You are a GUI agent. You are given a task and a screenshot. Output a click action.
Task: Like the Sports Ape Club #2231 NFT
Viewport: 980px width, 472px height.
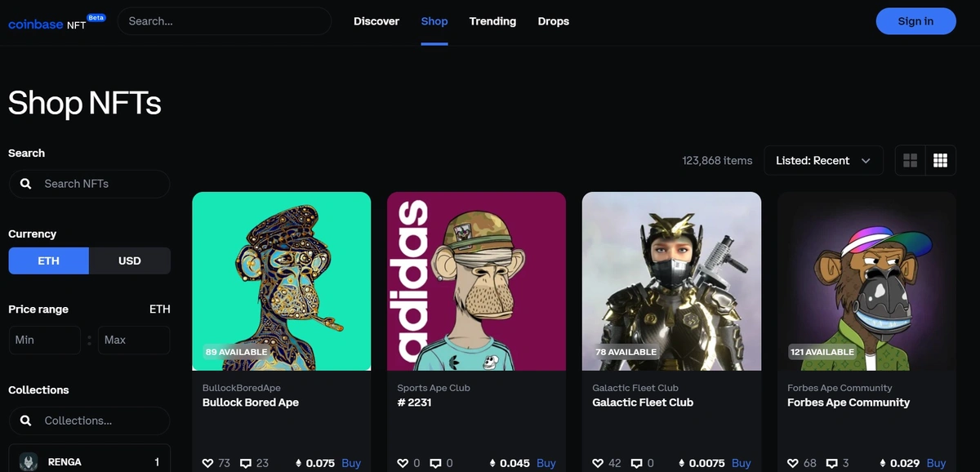[403, 463]
